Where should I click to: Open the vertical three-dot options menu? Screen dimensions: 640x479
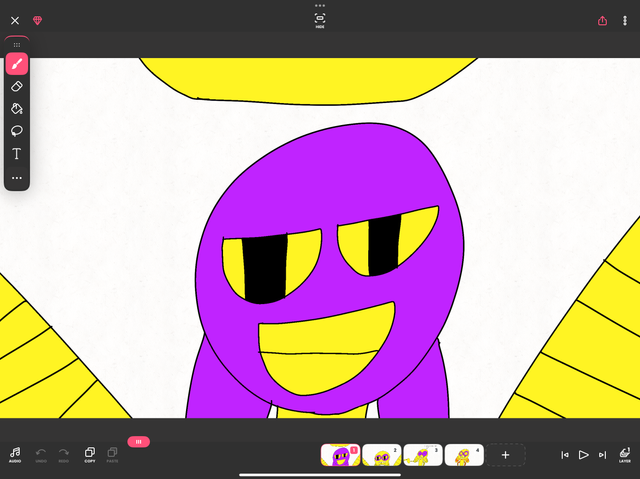[x=625, y=20]
